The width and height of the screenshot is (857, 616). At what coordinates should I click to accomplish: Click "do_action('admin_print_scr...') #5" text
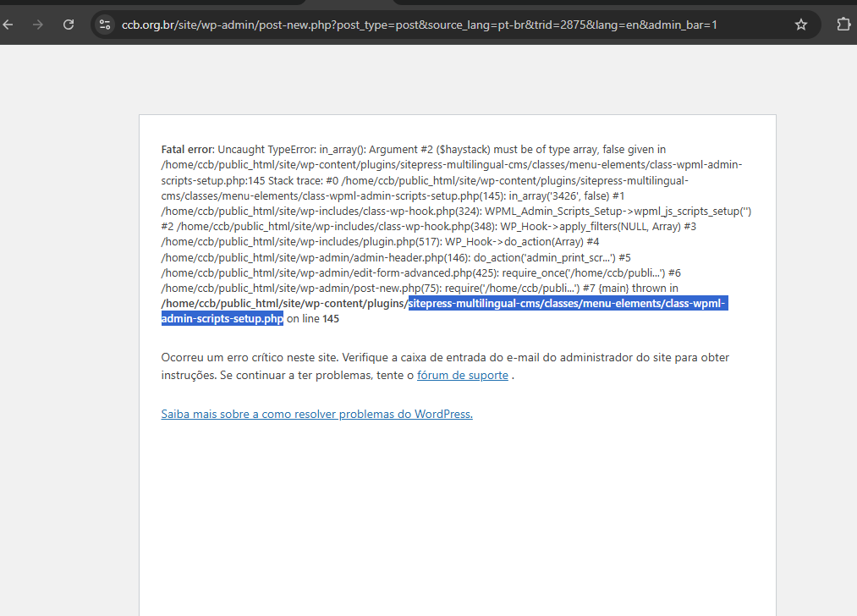(x=552, y=257)
